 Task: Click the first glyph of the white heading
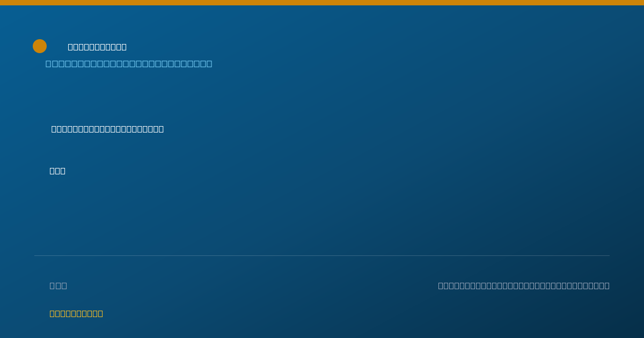(x=70, y=47)
